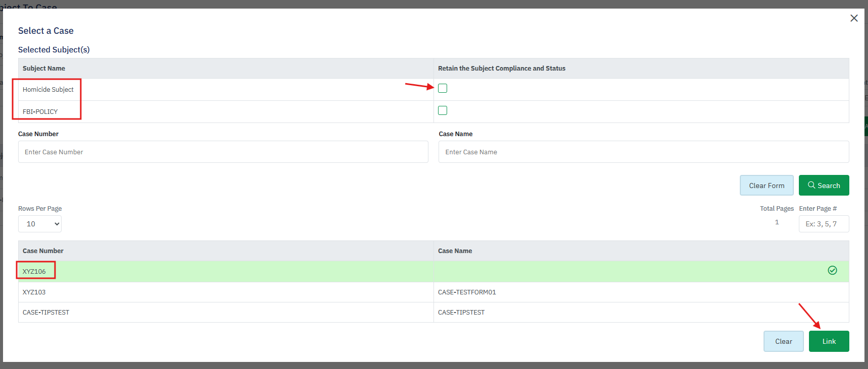
Task: Close the Select a Case dialog
Action: click(x=854, y=18)
